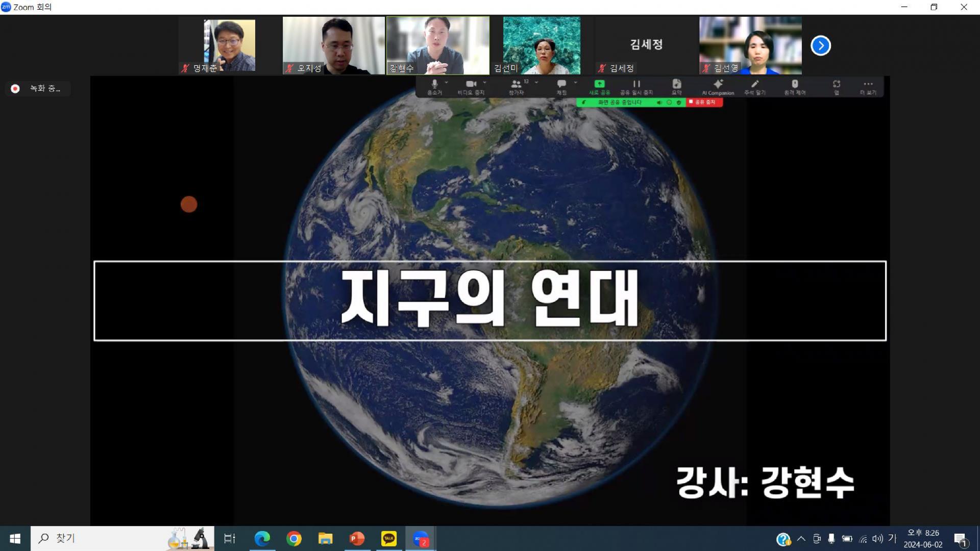Image resolution: width=980 pixels, height=551 pixels.
Task: Open the chat bubble icon
Action: pos(561,84)
